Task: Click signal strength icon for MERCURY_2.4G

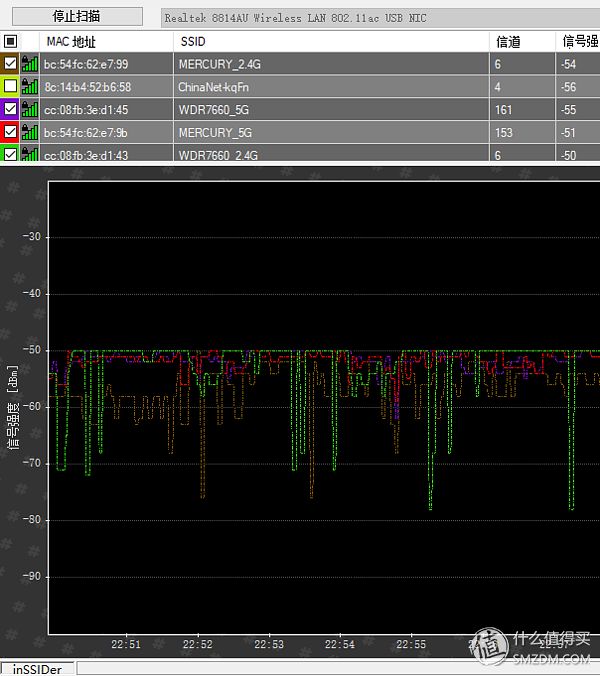Action: [x=30, y=64]
